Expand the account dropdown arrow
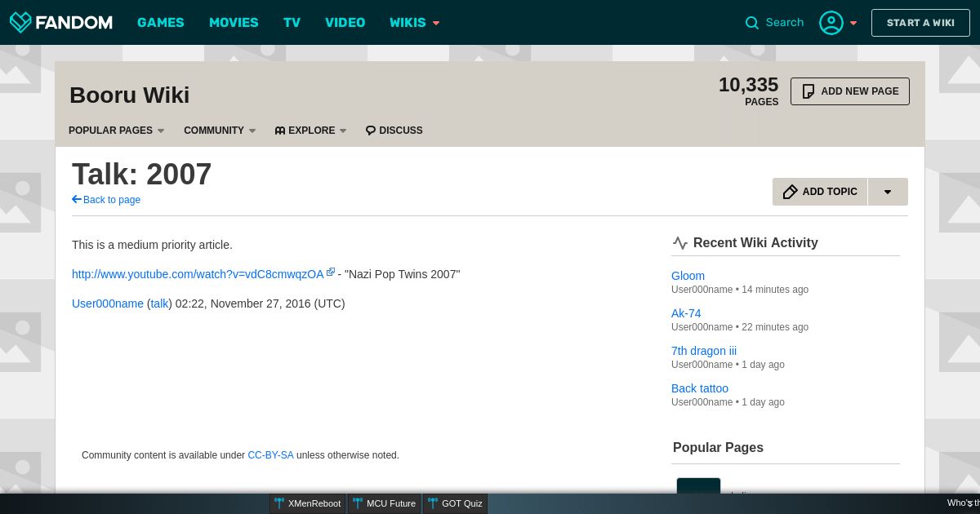The height and width of the screenshot is (514, 980). (853, 23)
